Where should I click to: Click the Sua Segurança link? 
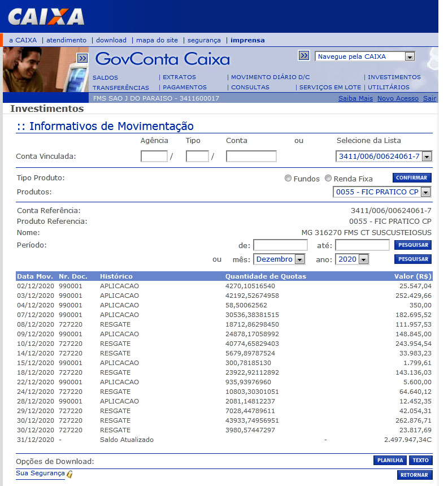click(x=40, y=474)
